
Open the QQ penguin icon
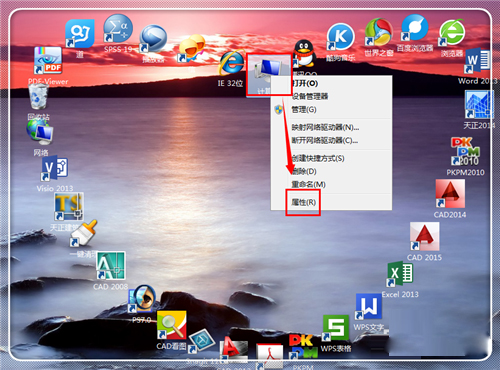click(x=304, y=54)
